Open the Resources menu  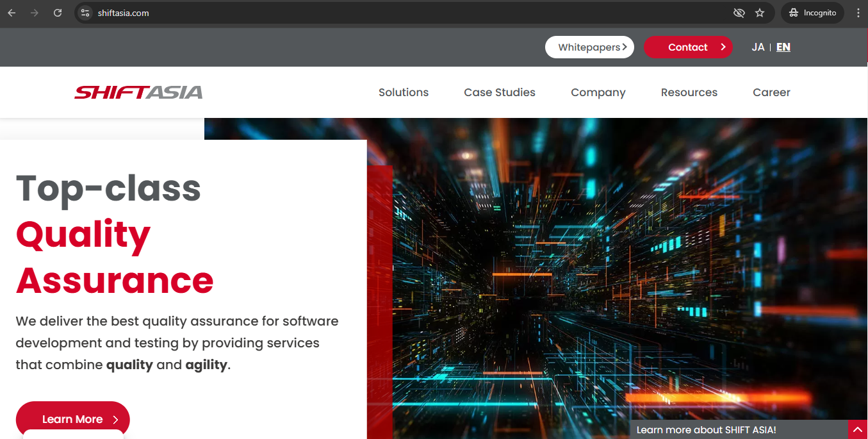tap(689, 92)
